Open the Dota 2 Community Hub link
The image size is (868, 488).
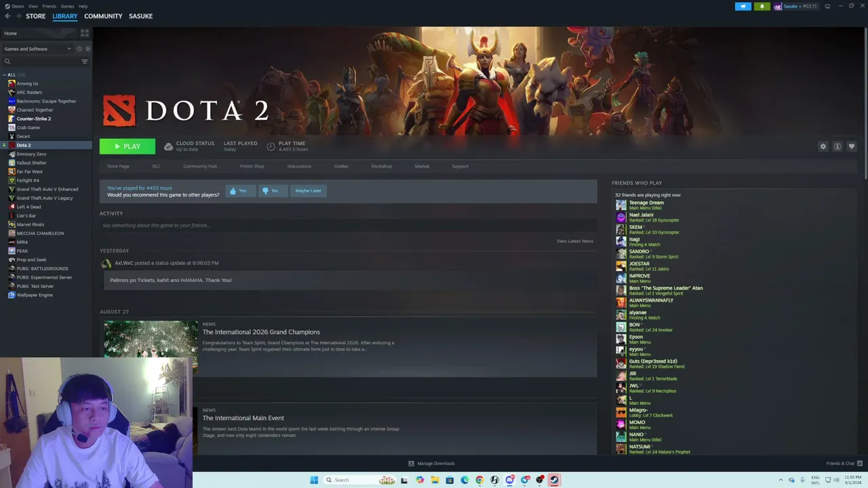click(x=200, y=166)
